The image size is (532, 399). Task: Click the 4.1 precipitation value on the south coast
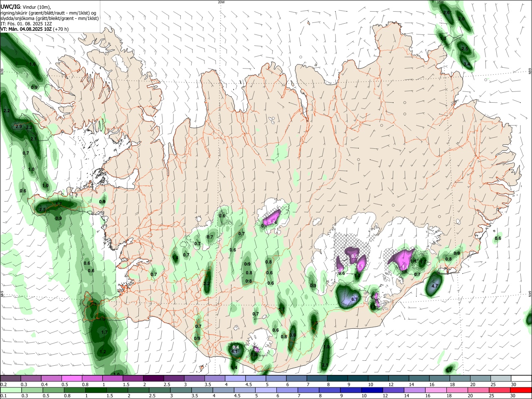tap(234, 352)
